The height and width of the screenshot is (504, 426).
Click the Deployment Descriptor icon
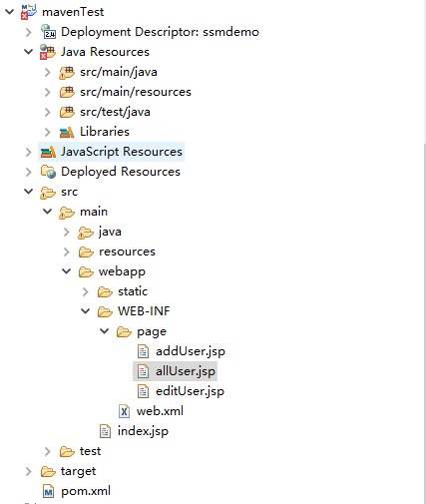[48, 32]
